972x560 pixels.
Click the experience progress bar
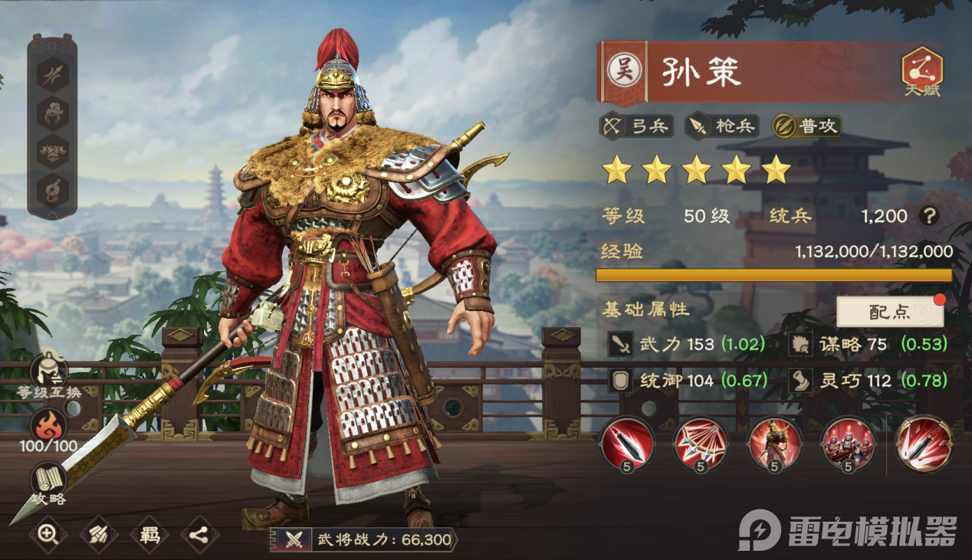pos(774,274)
